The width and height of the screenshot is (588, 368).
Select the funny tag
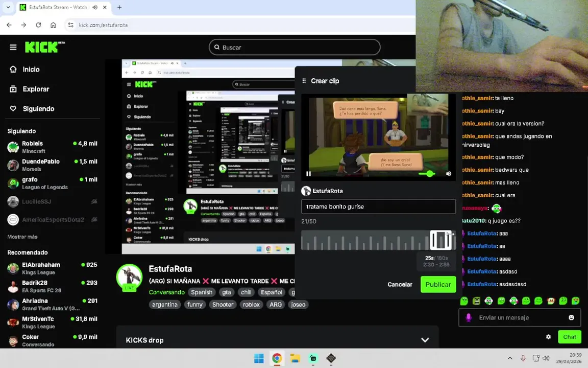pyautogui.click(x=194, y=305)
